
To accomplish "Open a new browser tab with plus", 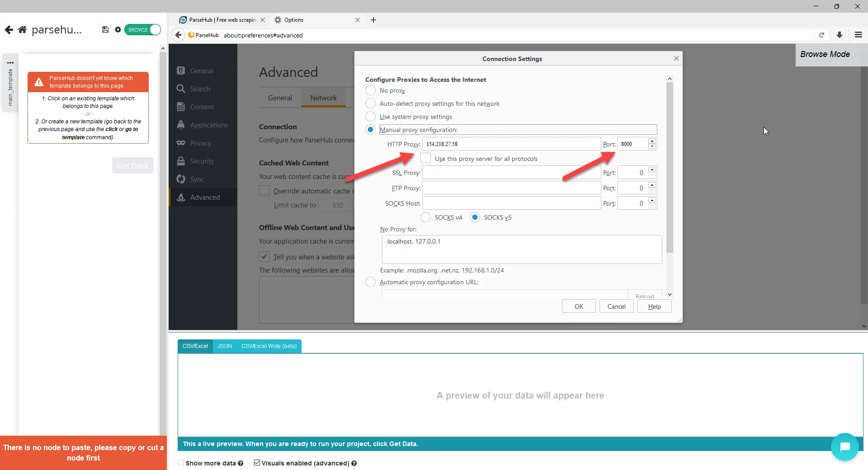I will 373,20.
